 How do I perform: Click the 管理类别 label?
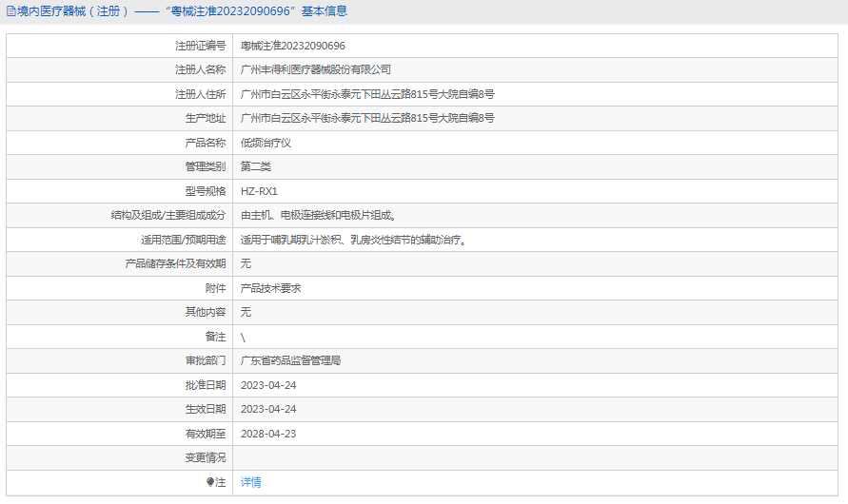[206, 166]
